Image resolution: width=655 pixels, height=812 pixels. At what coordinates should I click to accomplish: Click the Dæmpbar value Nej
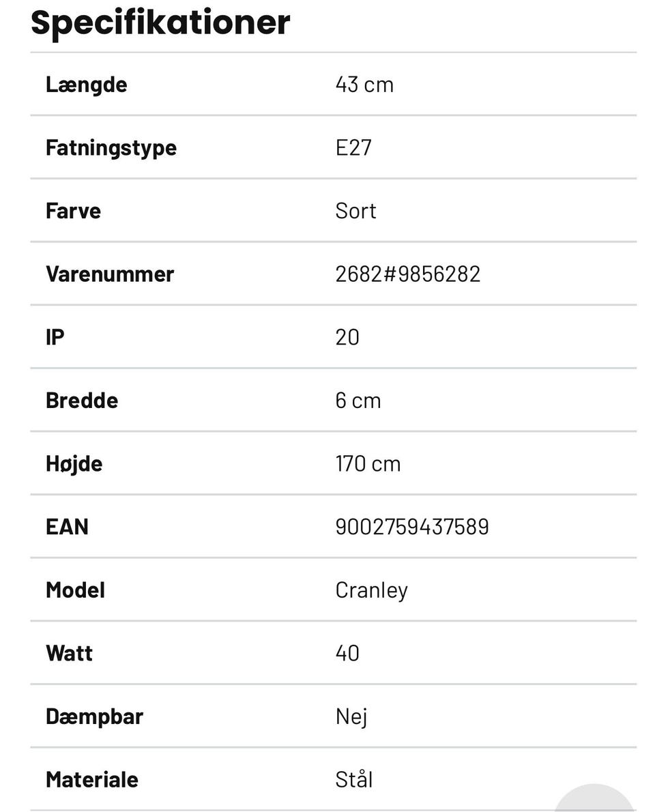click(351, 716)
